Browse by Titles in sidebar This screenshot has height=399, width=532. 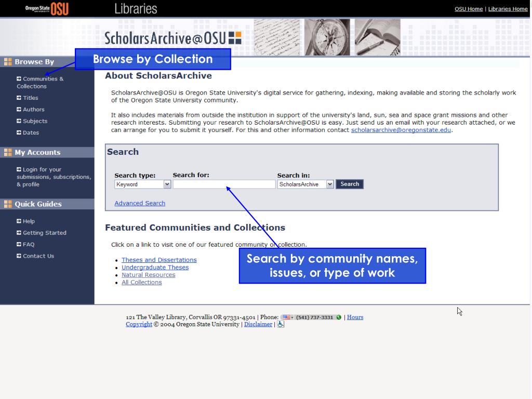tap(31, 98)
